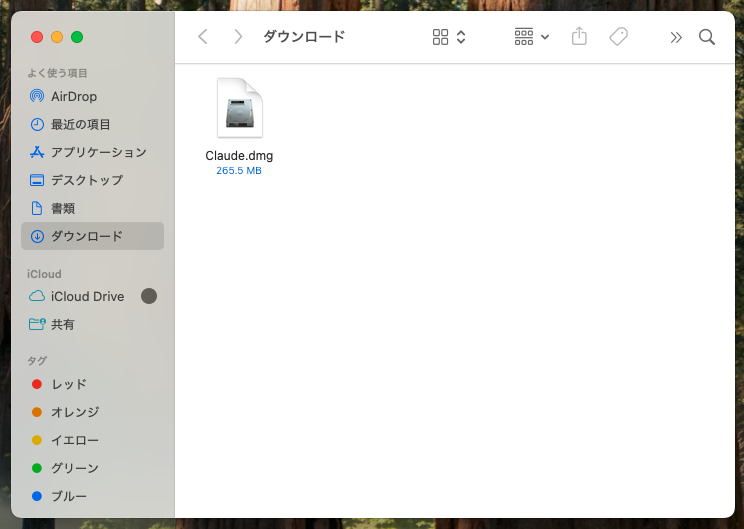Viewport: 744px width, 529px height.
Task: Click the green tag color dot
Action: pos(37,468)
